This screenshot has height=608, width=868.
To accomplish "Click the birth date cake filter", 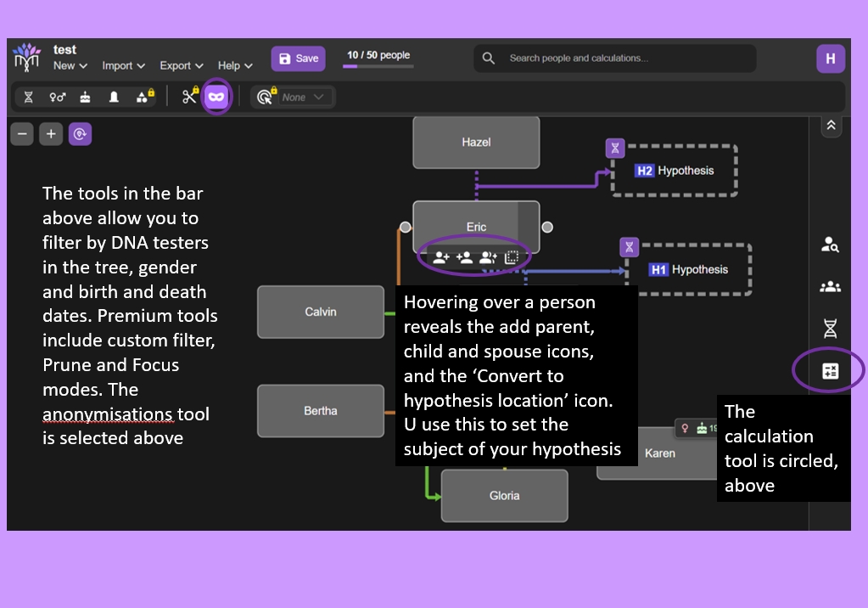I will pyautogui.click(x=85, y=97).
